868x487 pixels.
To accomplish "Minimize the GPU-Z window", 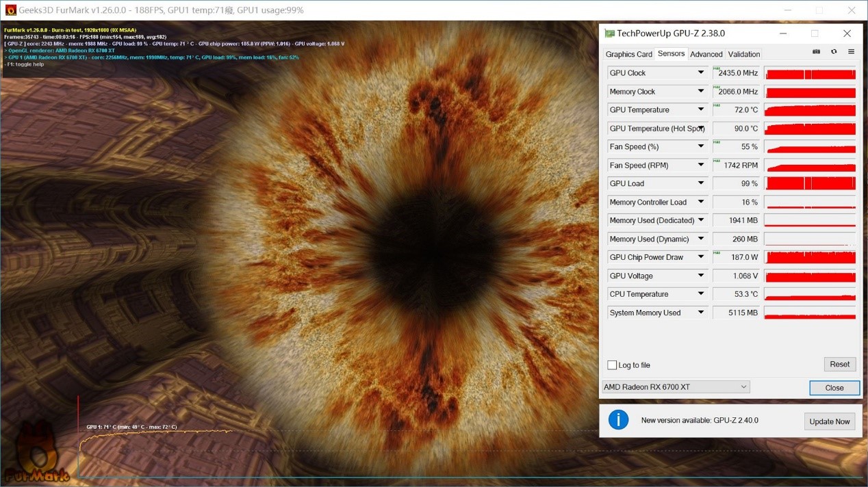I will (x=783, y=34).
